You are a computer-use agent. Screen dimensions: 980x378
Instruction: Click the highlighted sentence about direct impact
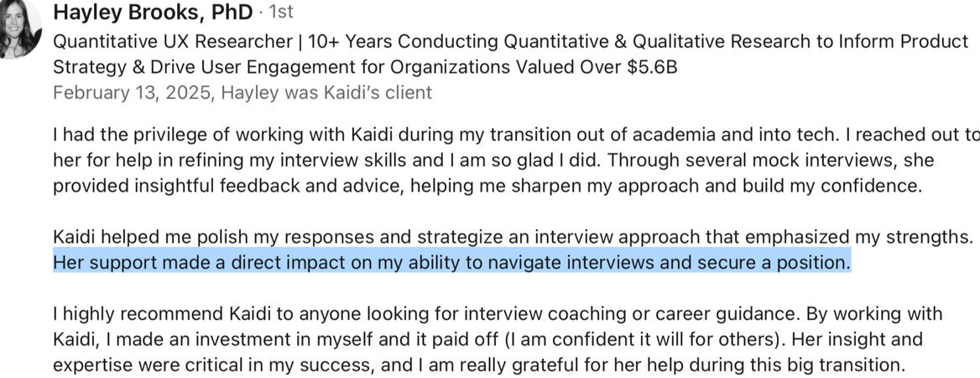click(451, 263)
